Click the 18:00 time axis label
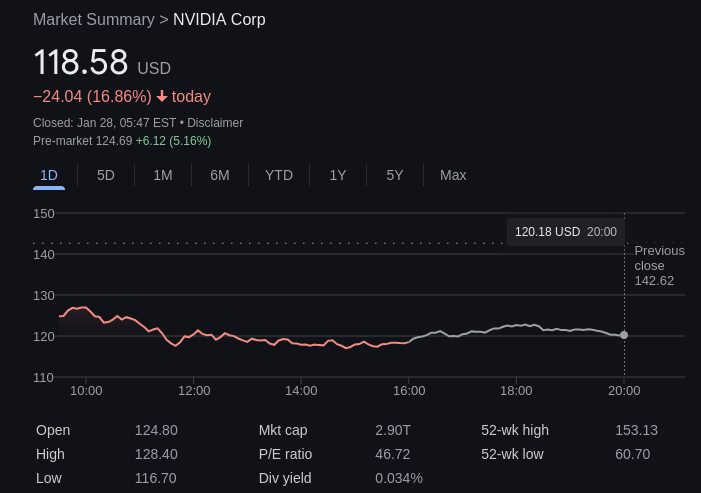 click(516, 391)
